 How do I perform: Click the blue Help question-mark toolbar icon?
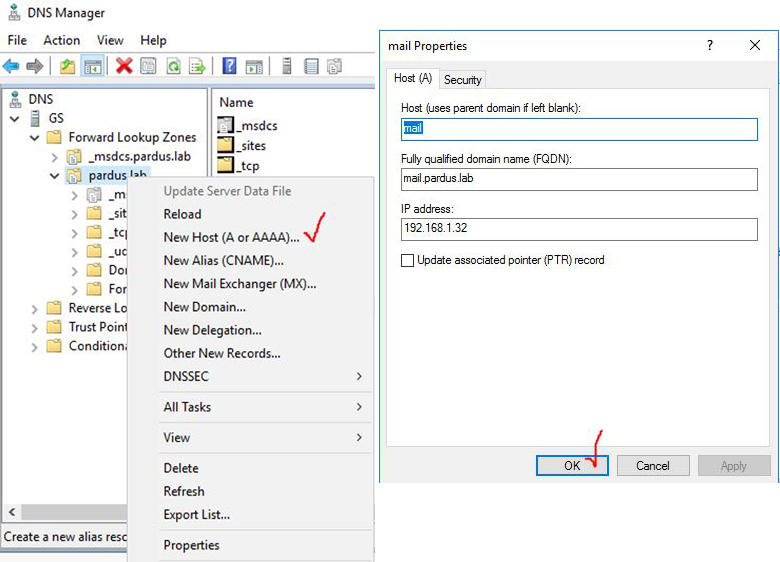click(x=229, y=66)
